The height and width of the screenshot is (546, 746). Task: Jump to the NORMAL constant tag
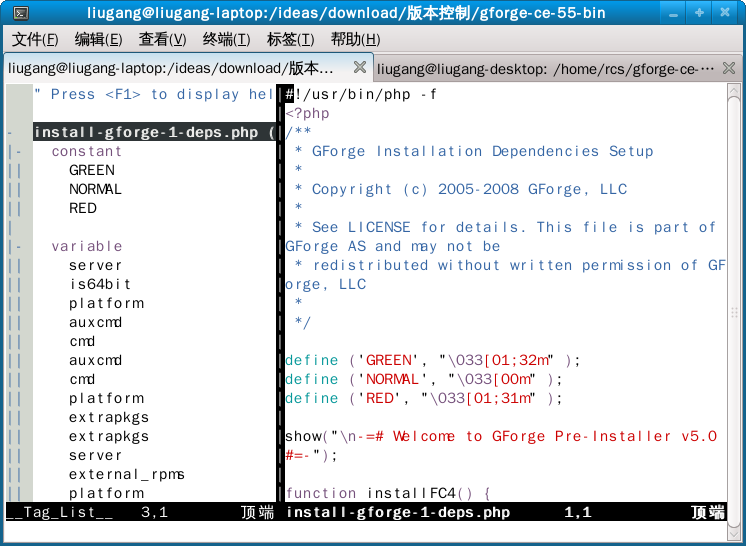point(95,189)
